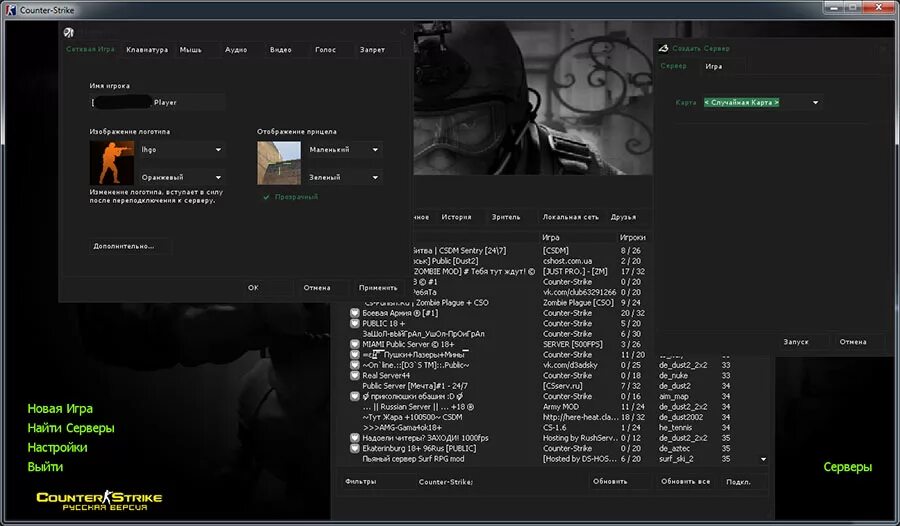Click the green Серверы link
This screenshot has height=526, width=900.
click(848, 467)
